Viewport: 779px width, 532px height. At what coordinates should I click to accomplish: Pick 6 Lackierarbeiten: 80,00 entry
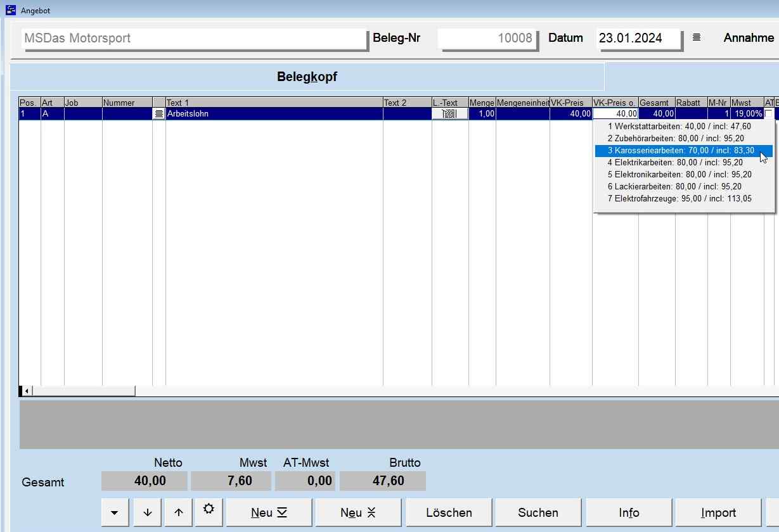[683, 187]
